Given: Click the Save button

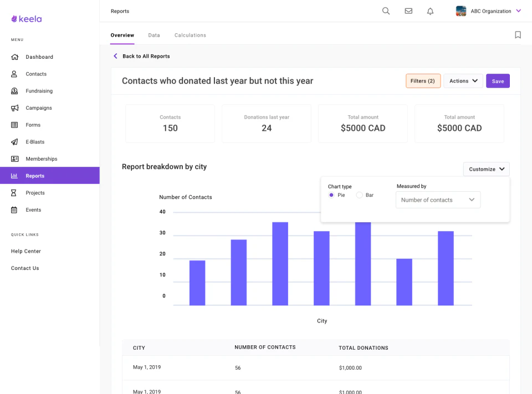Looking at the screenshot, I should click(498, 81).
